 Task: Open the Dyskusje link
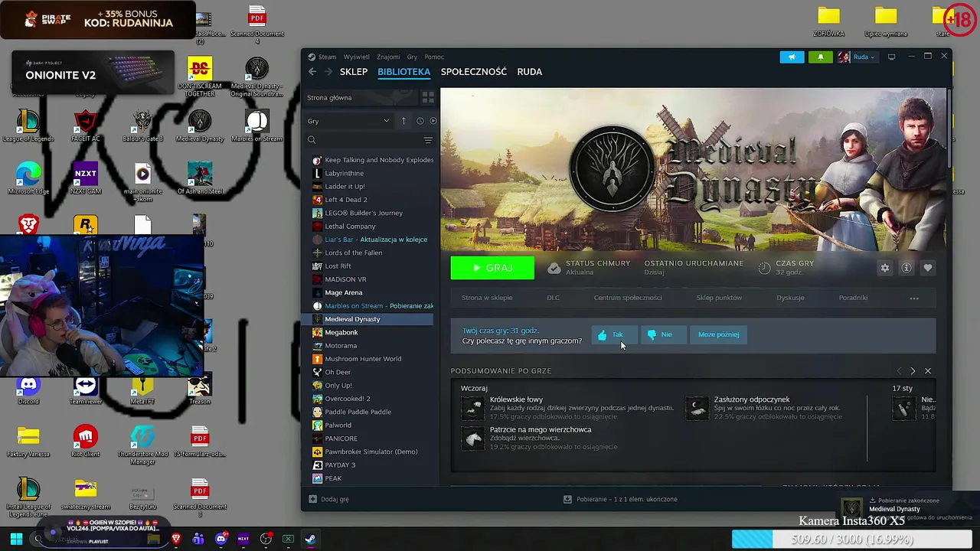790,298
